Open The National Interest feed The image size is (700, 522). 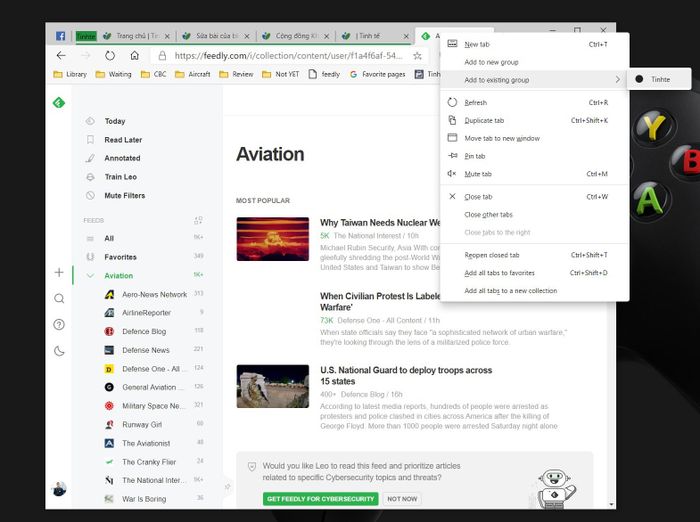pyautogui.click(x=154, y=480)
